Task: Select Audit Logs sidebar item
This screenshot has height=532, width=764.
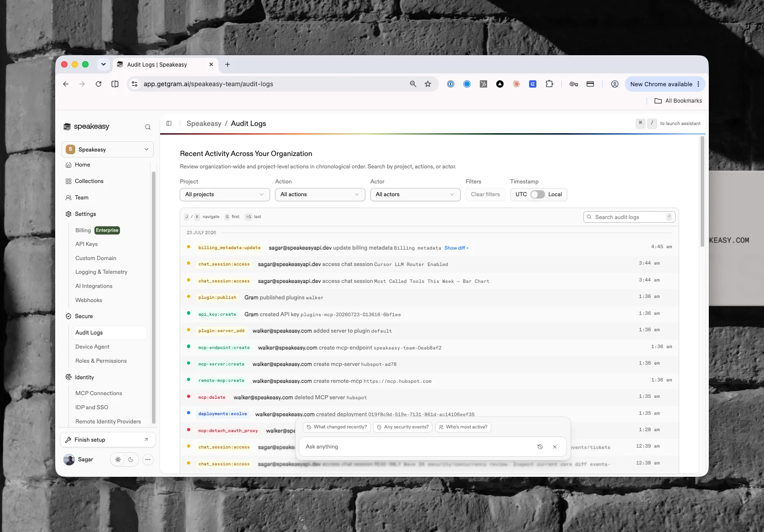Action: [x=109, y=333]
